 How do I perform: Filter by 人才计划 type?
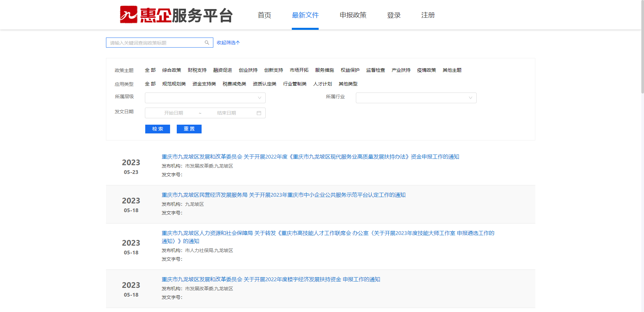(323, 84)
